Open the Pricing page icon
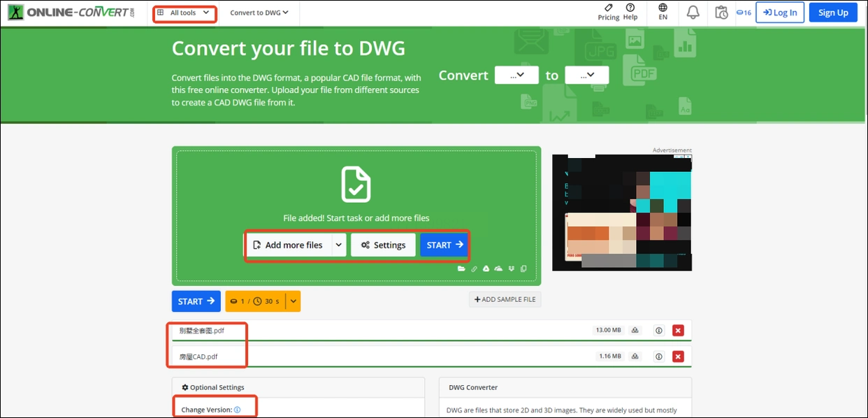 [x=608, y=8]
